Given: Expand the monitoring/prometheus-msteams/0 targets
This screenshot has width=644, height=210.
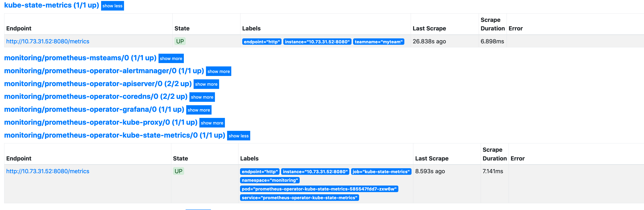Looking at the screenshot, I should (171, 58).
